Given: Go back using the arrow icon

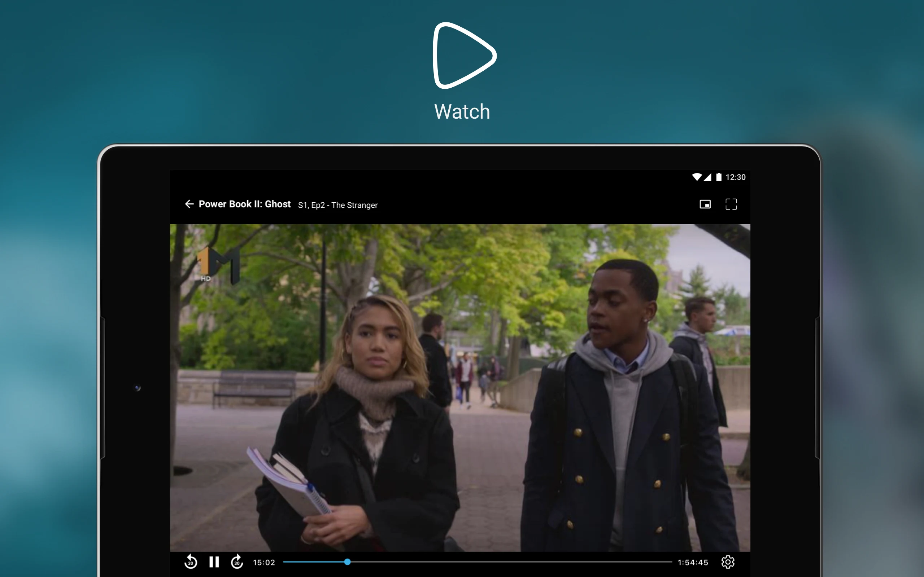Looking at the screenshot, I should click(x=189, y=204).
